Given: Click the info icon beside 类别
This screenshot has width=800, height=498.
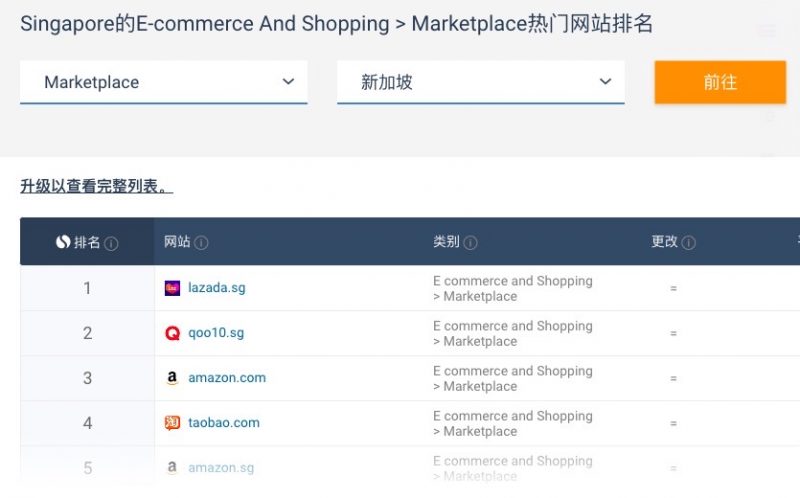Looking at the screenshot, I should point(470,243).
